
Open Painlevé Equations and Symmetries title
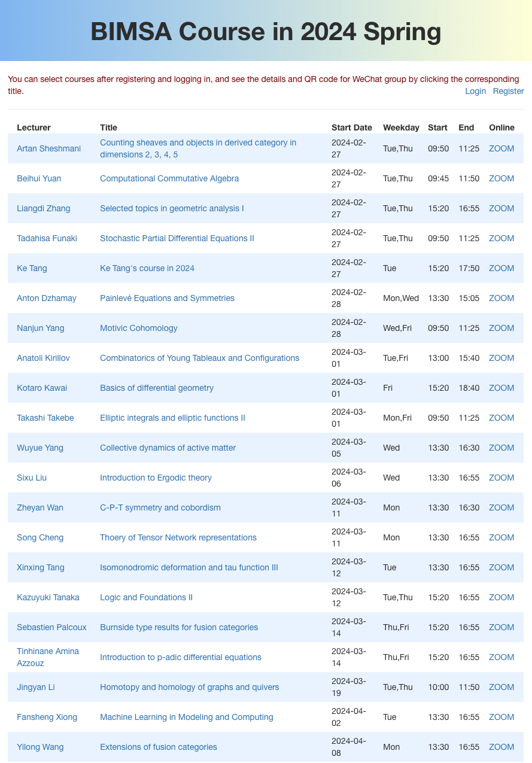tap(167, 298)
